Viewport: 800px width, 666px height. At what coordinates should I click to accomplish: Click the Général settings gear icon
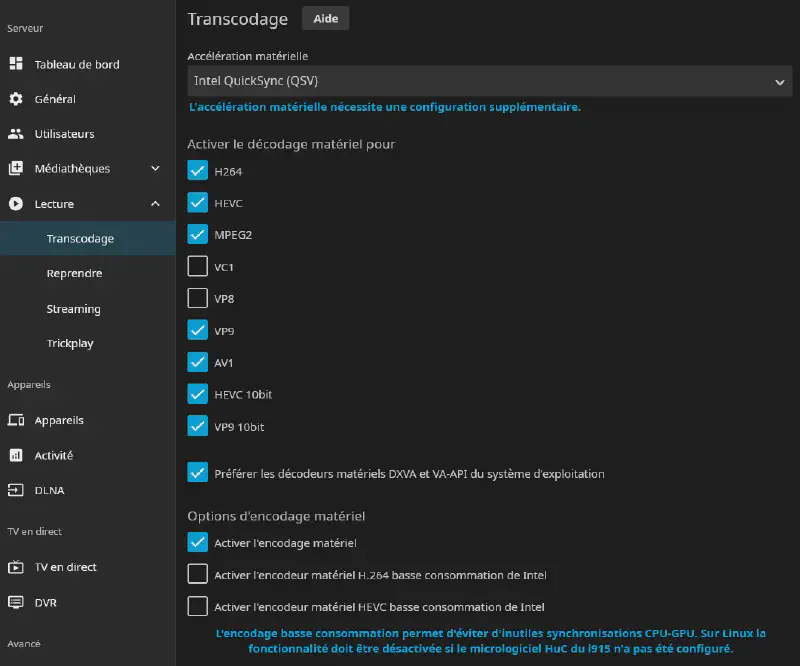(15, 99)
